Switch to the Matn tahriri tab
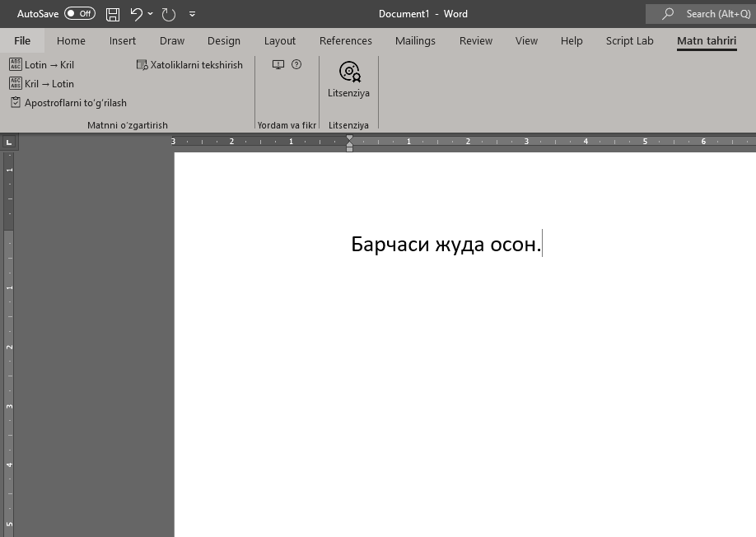Image resolution: width=756 pixels, height=537 pixels. pyautogui.click(x=707, y=40)
